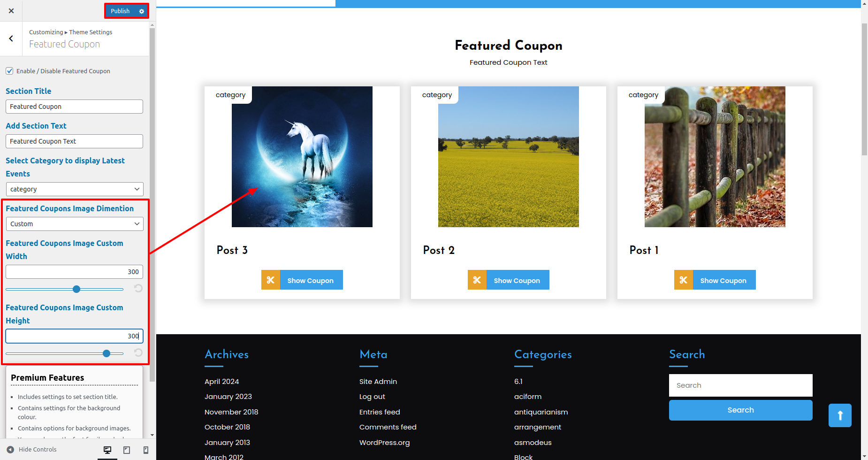This screenshot has width=868, height=460.
Task: Open WordPress.org link
Action: pyautogui.click(x=384, y=443)
